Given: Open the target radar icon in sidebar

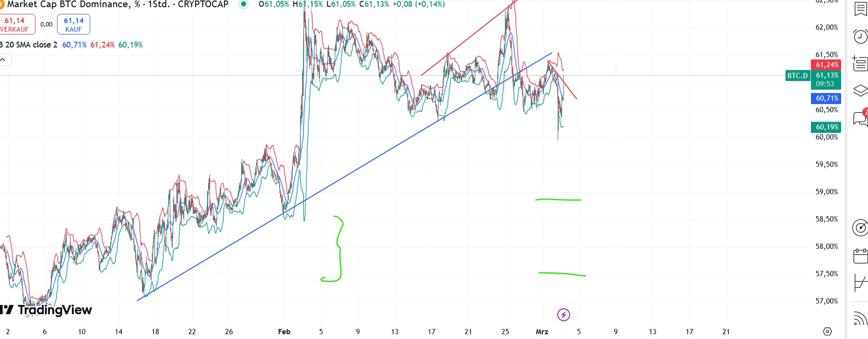Looking at the screenshot, I should [861, 228].
